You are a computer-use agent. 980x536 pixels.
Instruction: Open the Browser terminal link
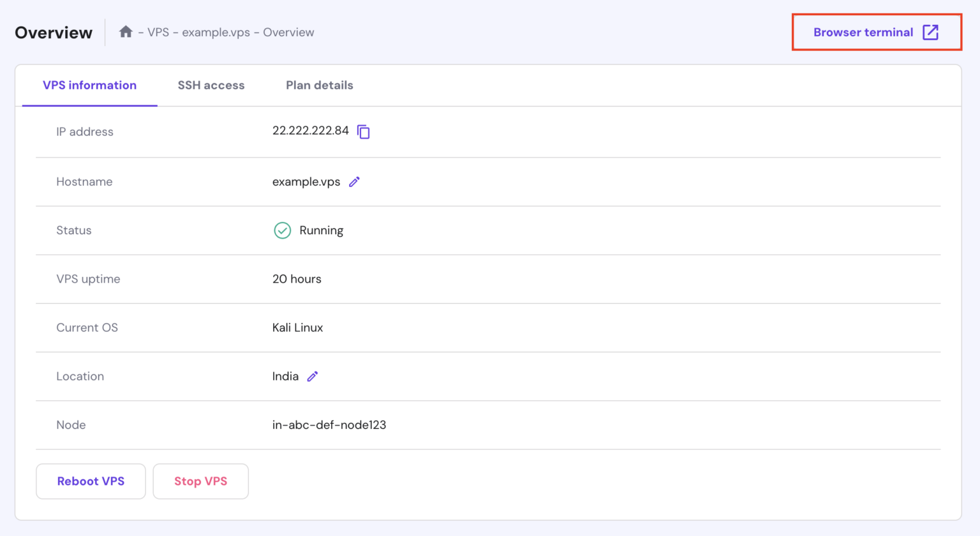coord(863,33)
